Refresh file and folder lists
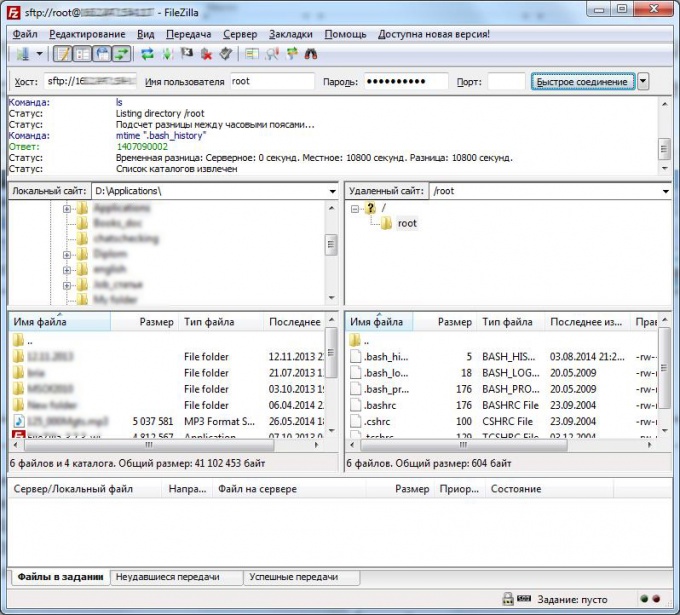Viewport: 680px width, 615px height. pyautogui.click(x=148, y=54)
